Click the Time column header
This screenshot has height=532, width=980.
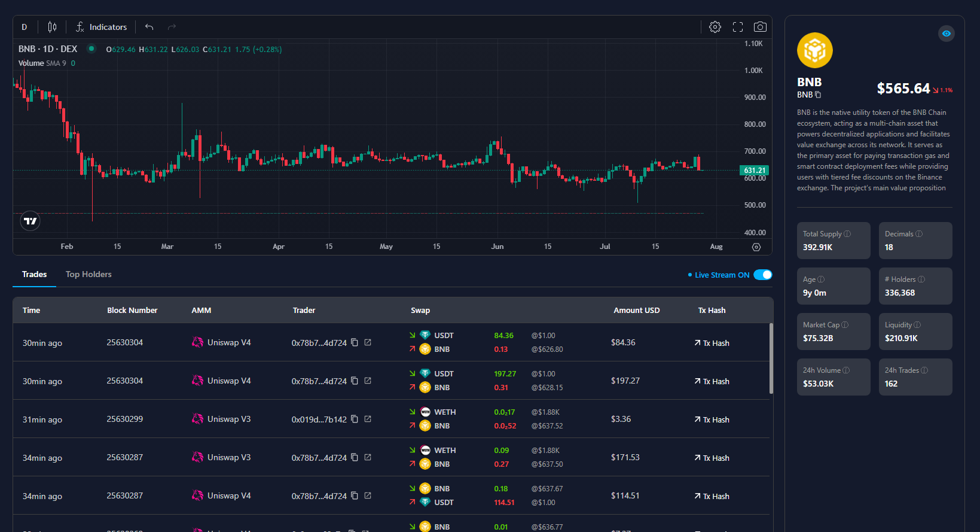(x=31, y=310)
